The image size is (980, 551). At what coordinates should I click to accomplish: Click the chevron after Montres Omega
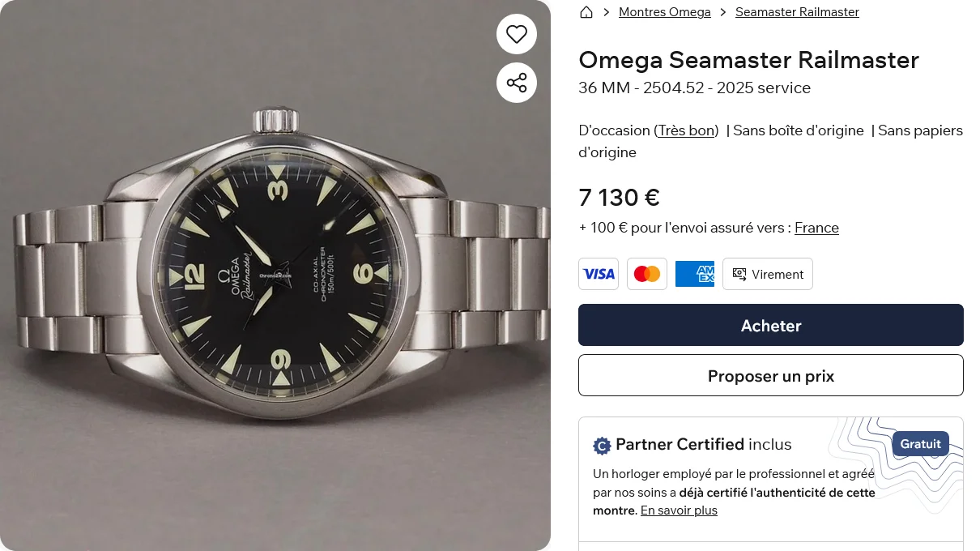[x=723, y=12]
